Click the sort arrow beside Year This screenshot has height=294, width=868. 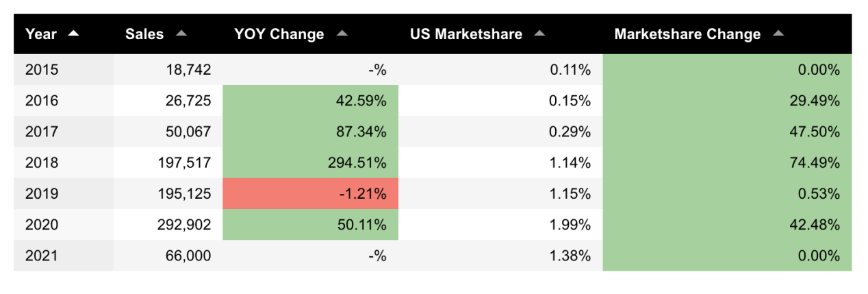coord(73,33)
